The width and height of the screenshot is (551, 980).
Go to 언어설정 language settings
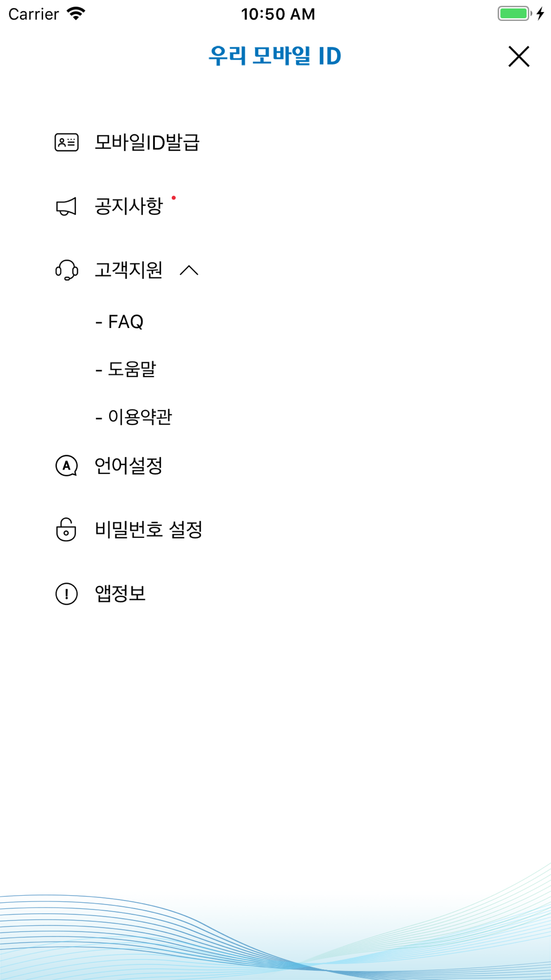coord(128,466)
